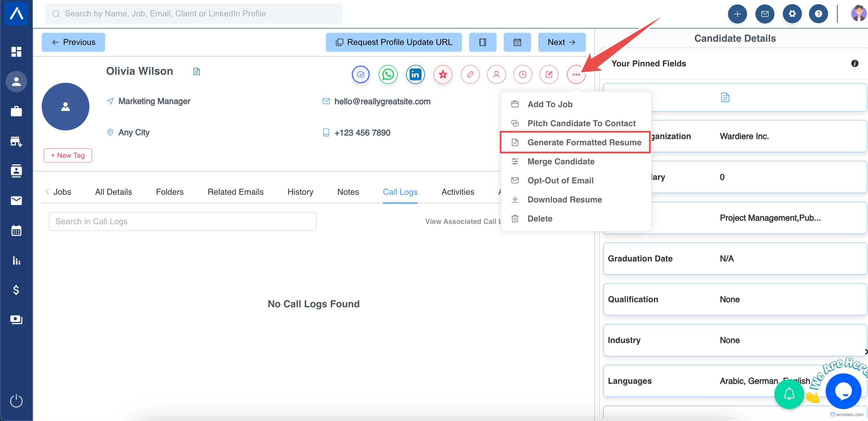Click the power logout icon in sidebar
The image size is (868, 421).
(16, 401)
